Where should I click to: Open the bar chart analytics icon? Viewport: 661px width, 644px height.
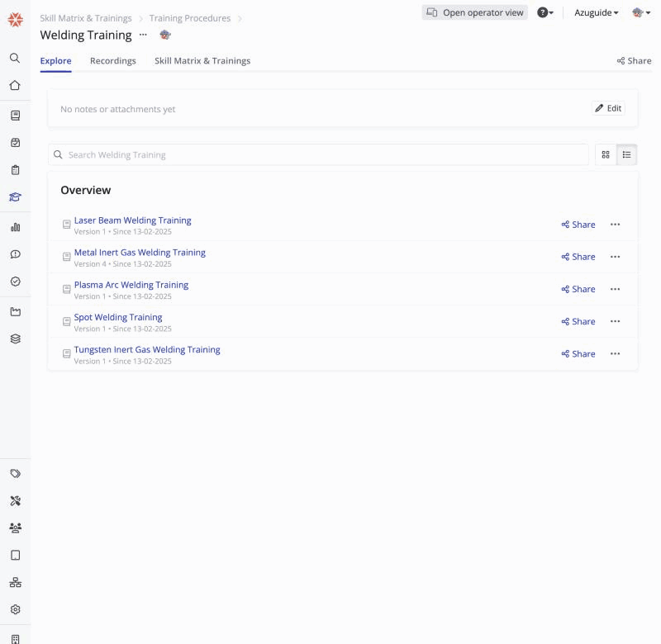pyautogui.click(x=15, y=227)
